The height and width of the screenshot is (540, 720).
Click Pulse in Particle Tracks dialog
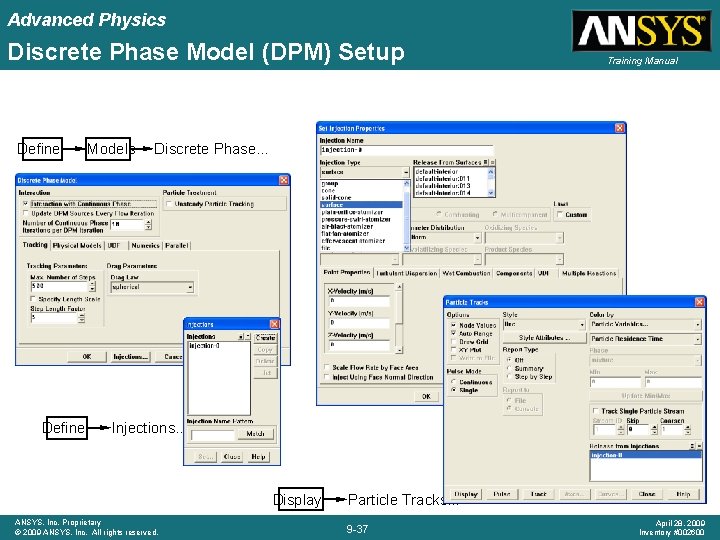click(x=502, y=494)
